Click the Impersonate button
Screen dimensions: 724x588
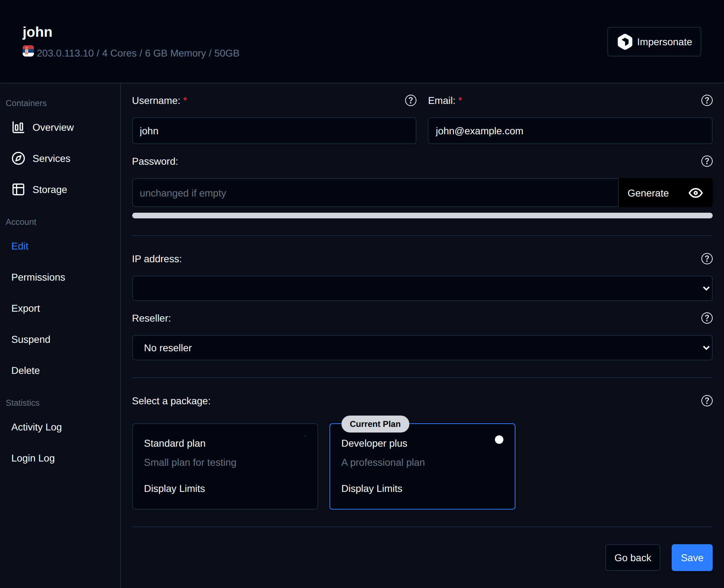coord(654,42)
